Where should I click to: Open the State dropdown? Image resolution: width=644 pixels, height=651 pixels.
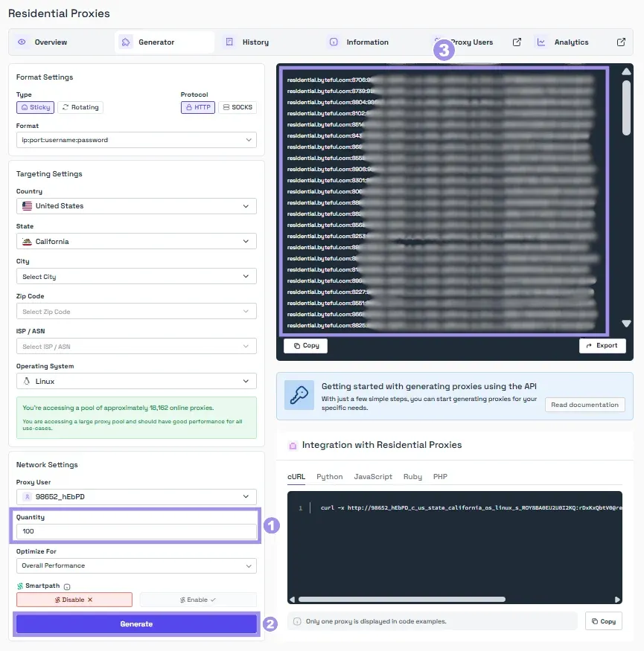point(136,241)
